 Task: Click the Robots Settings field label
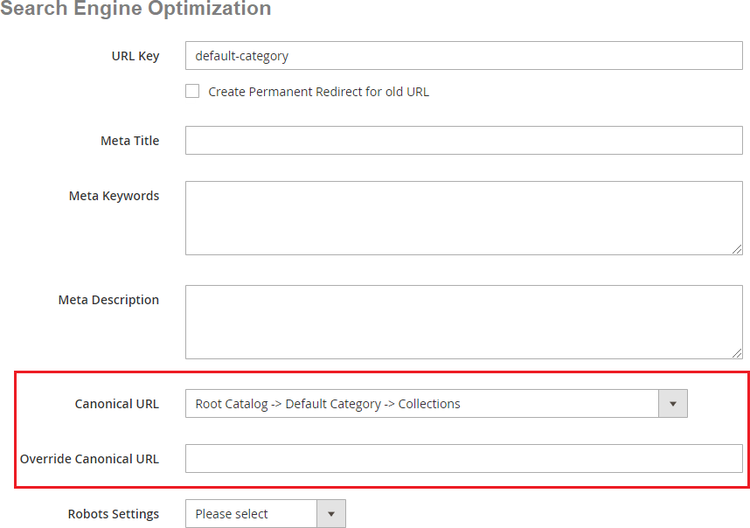coord(113,514)
